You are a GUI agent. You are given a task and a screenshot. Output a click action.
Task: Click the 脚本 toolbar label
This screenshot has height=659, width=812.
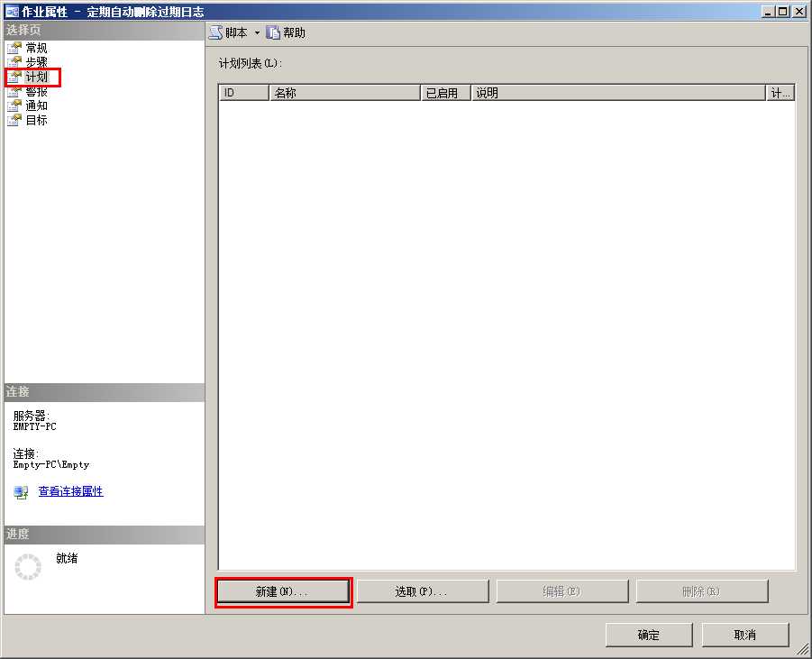pos(236,32)
